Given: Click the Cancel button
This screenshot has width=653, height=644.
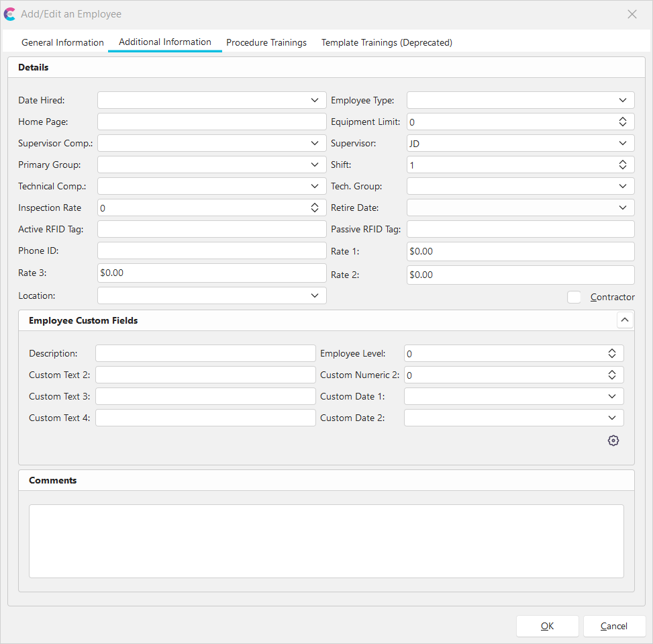Looking at the screenshot, I should (x=614, y=626).
